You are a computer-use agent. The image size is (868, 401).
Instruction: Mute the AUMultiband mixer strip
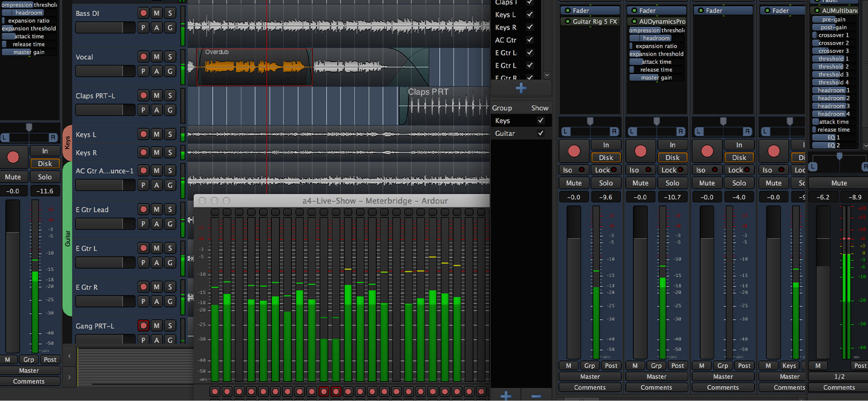coord(839,183)
